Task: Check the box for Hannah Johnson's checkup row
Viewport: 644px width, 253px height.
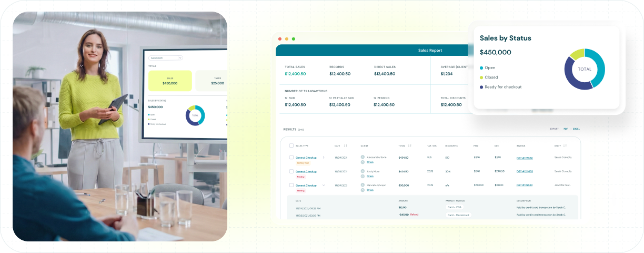Action: click(x=291, y=185)
